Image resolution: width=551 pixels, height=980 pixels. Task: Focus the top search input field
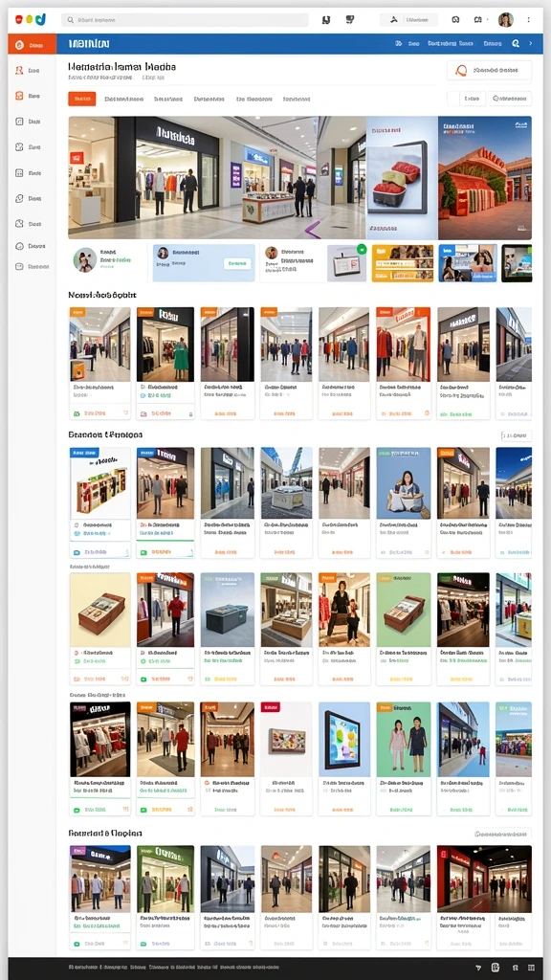coord(185,20)
